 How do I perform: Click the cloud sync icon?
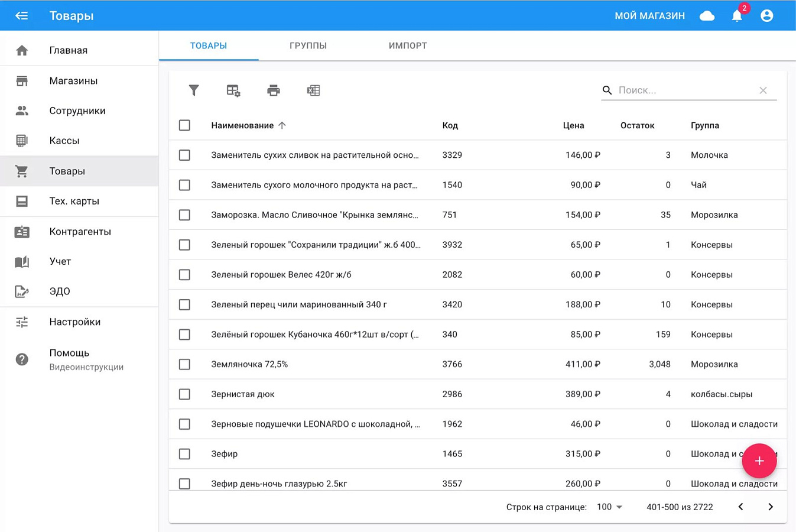[x=707, y=16]
